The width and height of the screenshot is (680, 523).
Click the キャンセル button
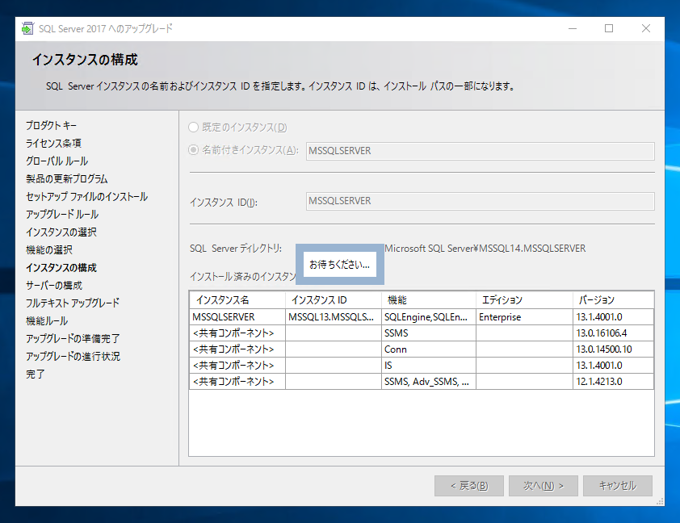(618, 486)
